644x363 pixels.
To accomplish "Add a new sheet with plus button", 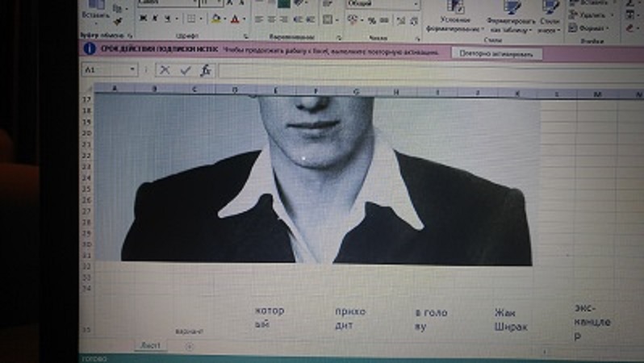I will (189, 345).
